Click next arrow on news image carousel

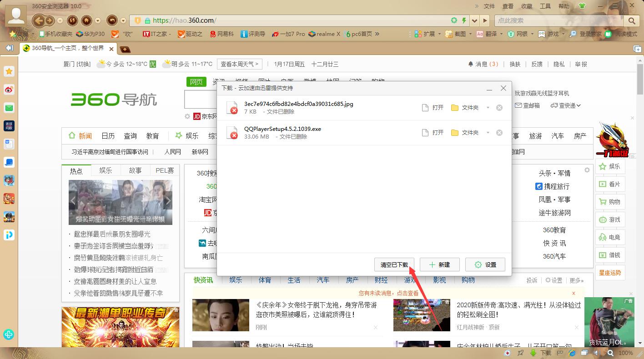[x=168, y=200]
